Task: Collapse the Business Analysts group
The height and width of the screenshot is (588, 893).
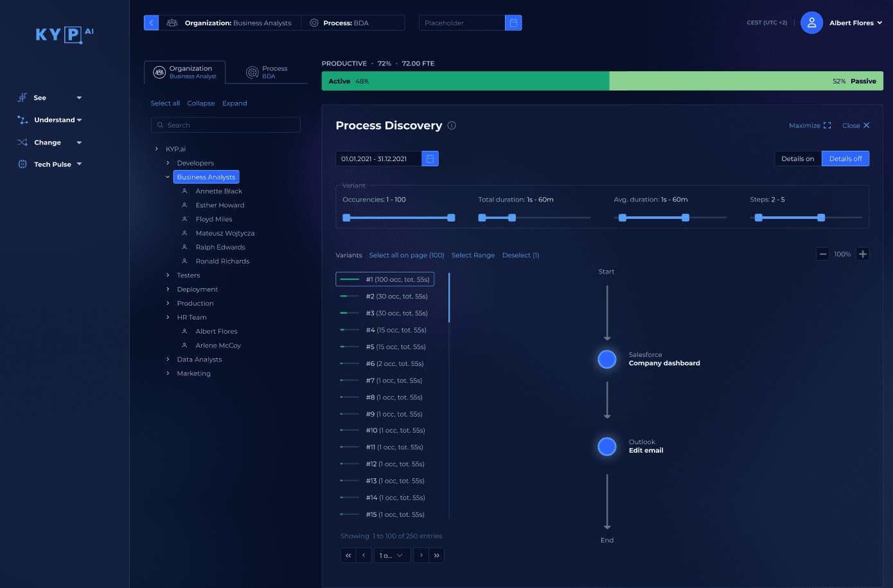Action: (168, 177)
